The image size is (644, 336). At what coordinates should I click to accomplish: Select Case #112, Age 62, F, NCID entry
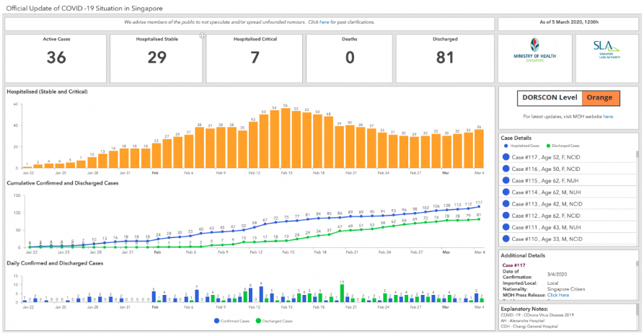pyautogui.click(x=568, y=216)
